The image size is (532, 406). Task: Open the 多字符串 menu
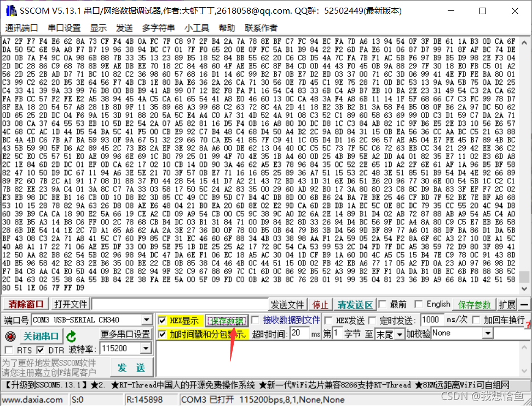(158, 28)
